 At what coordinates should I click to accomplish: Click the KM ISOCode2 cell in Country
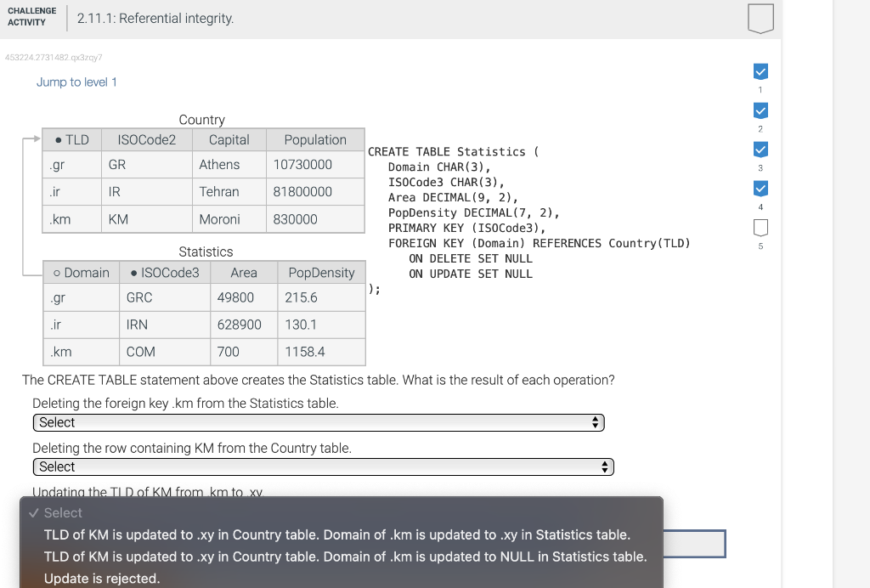(146, 219)
